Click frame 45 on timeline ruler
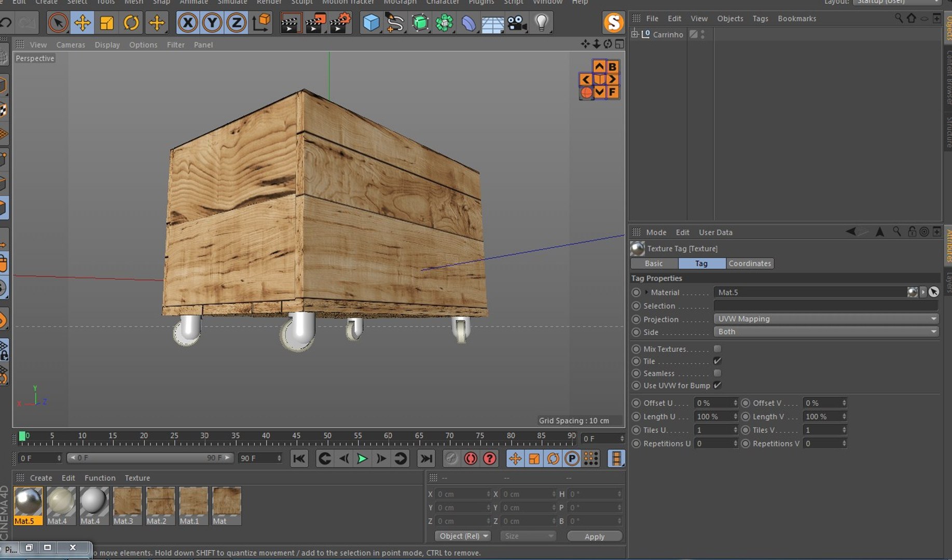 point(296,436)
